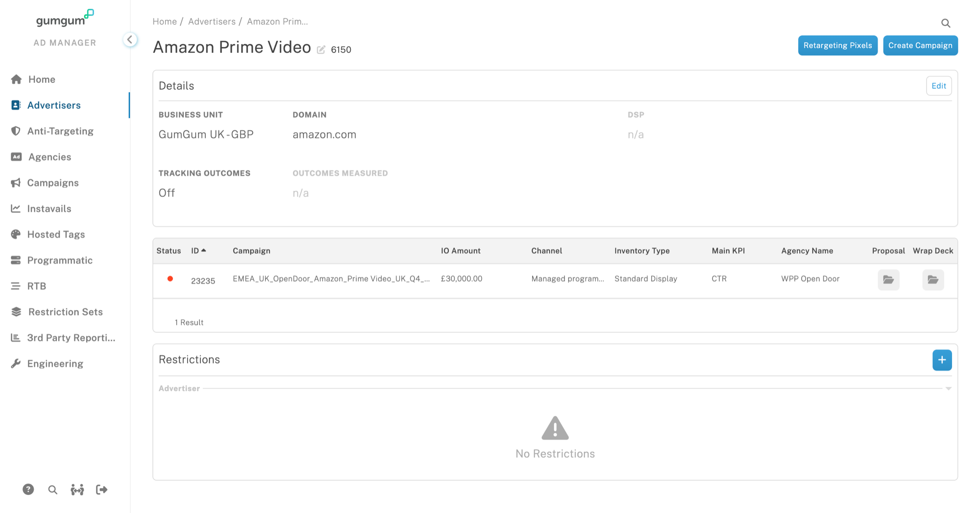The width and height of the screenshot is (980, 513).
Task: Open Campaigns menu item
Action: [x=53, y=183]
